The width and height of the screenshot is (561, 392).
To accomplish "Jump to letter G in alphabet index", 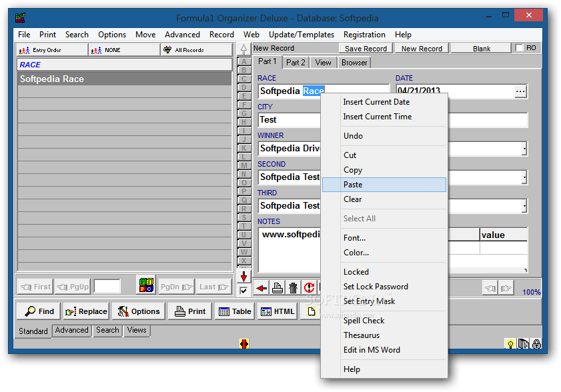I will [x=244, y=113].
